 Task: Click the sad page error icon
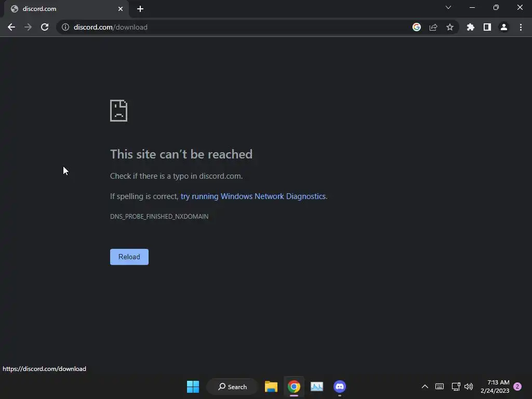[x=119, y=111]
